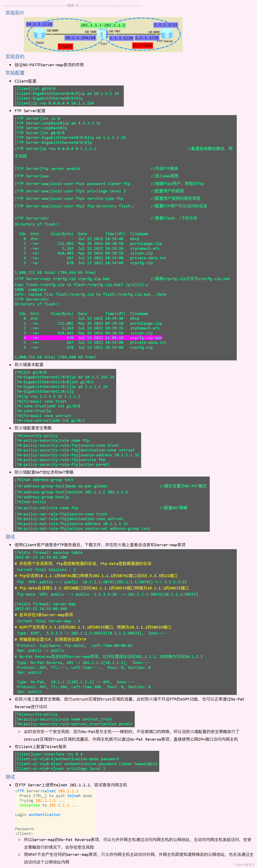The height and width of the screenshot is (868, 257).
Task: Click the red Trust zone label
Action: pos(65,46)
